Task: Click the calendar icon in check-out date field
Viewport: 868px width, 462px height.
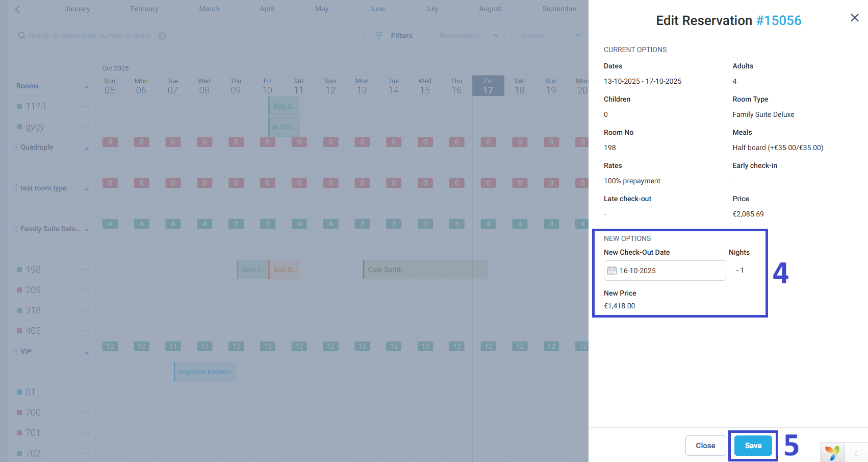Action: pyautogui.click(x=612, y=271)
